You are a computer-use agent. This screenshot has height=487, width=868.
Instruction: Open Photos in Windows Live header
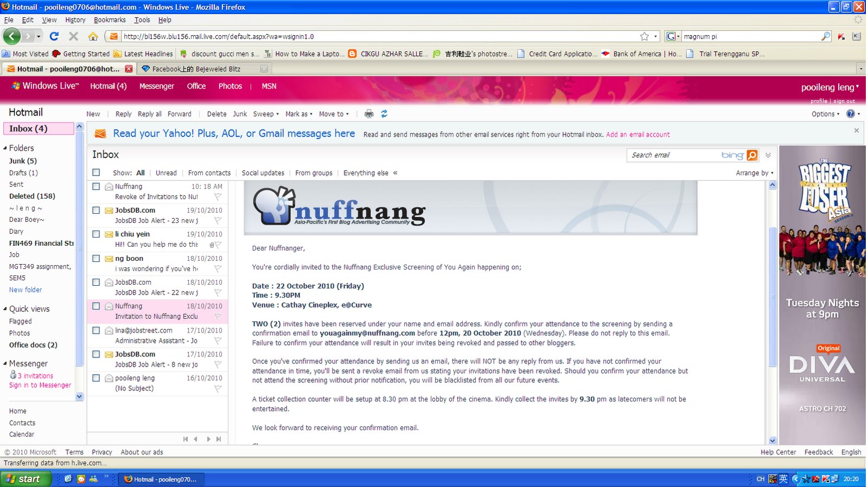[230, 86]
